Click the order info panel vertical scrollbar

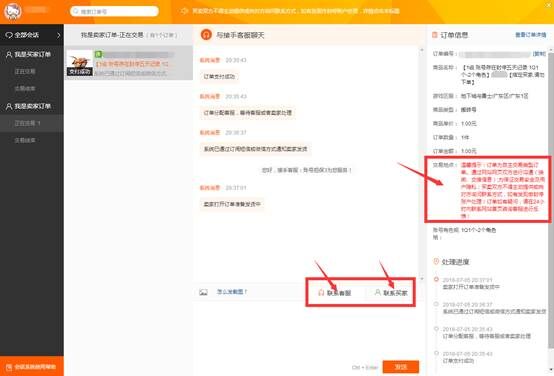click(x=551, y=198)
